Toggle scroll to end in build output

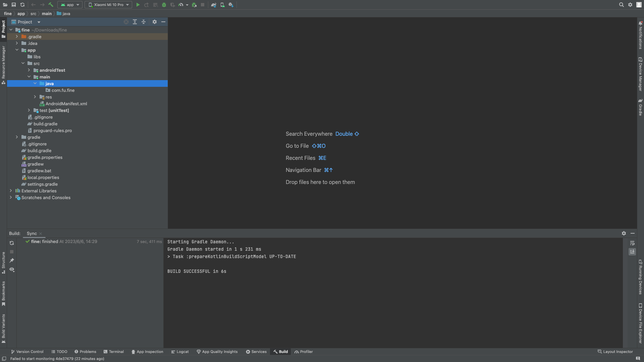[x=632, y=251]
